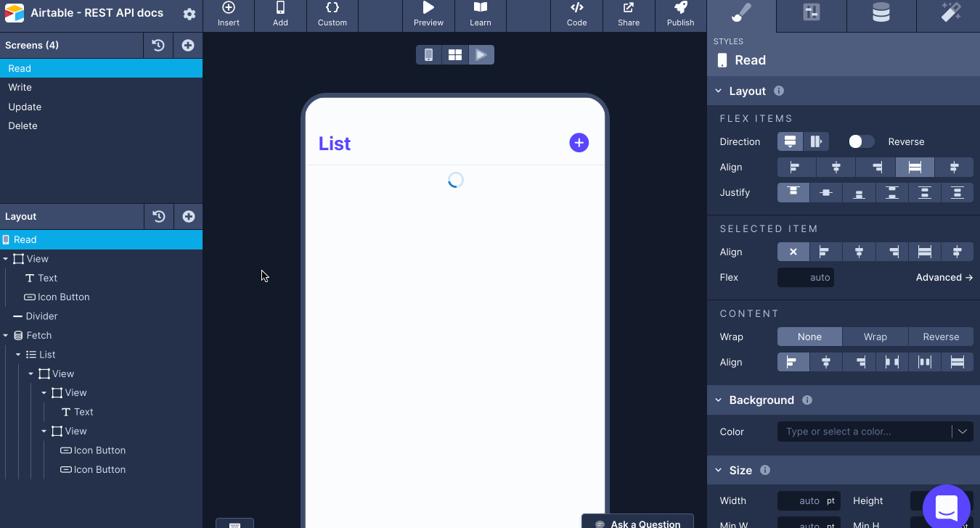Select grid multi-screen view mode icon
The width and height of the screenshot is (980, 528).
coord(455,54)
